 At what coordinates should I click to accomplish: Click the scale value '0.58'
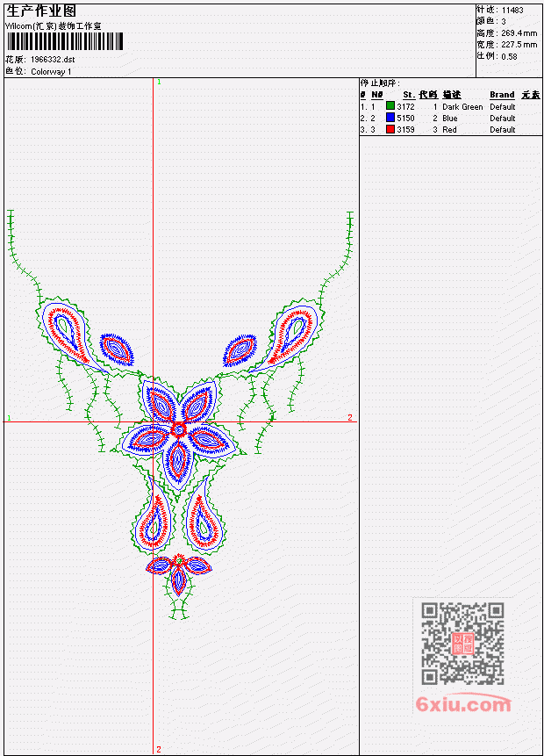coord(509,56)
